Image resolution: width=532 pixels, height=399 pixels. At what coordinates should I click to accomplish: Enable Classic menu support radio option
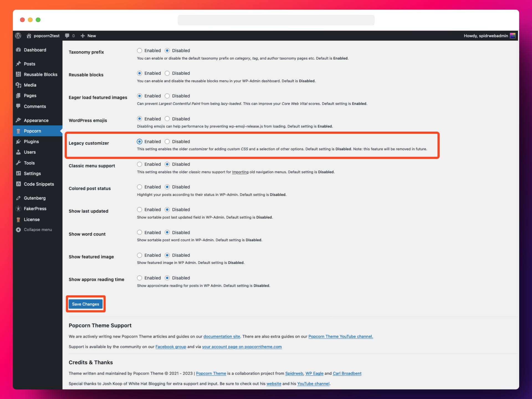pyautogui.click(x=139, y=164)
